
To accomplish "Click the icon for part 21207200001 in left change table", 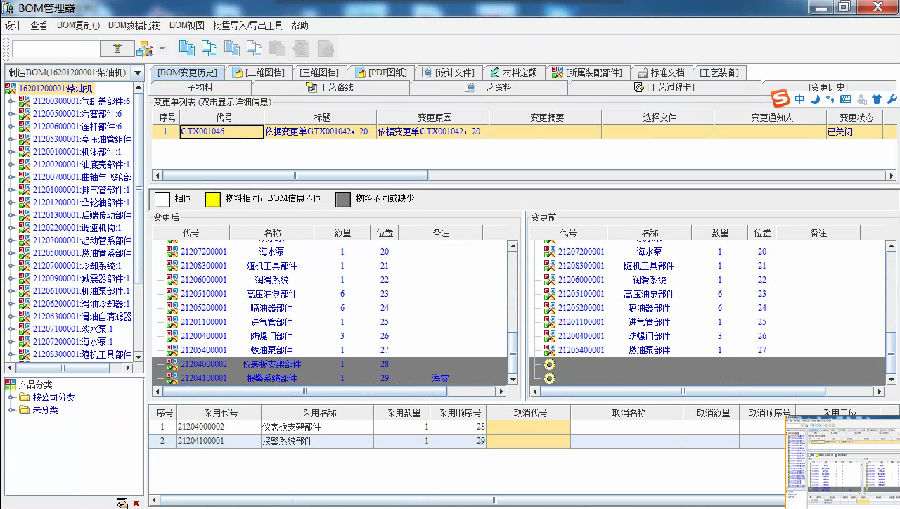I will 172,253.
